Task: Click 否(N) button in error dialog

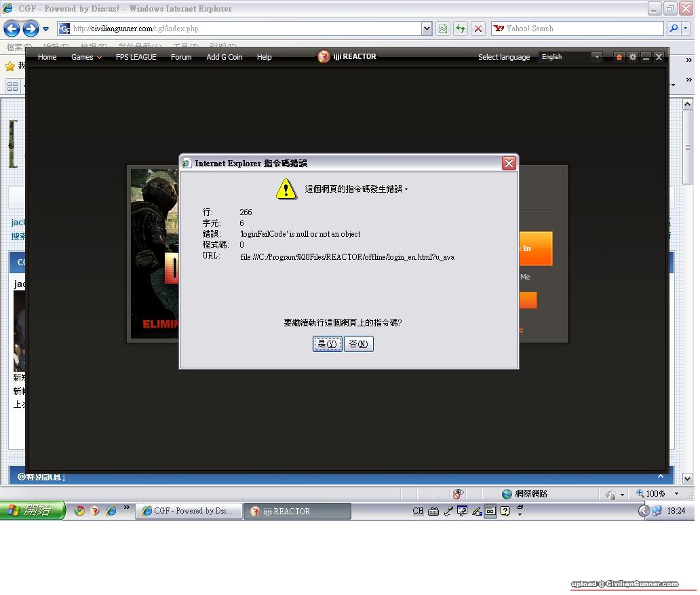Action: [x=358, y=344]
